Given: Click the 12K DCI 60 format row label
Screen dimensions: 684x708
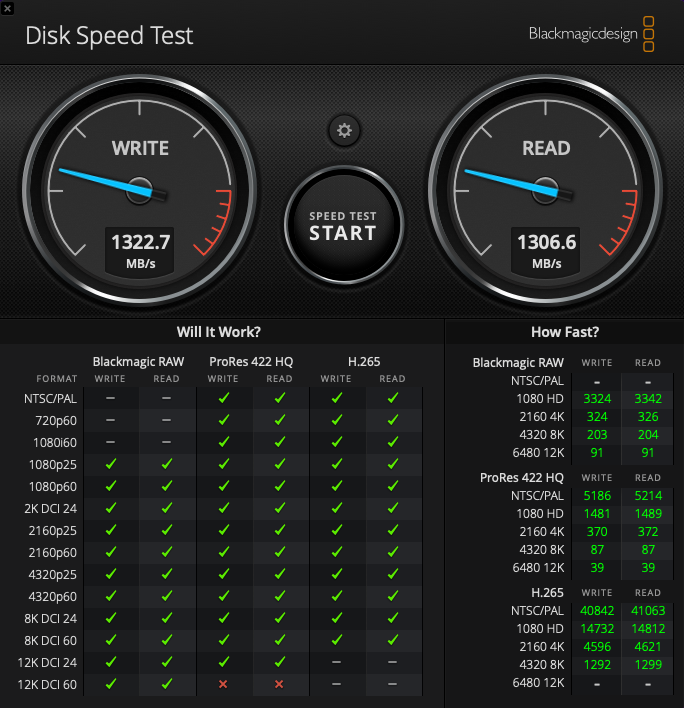Looking at the screenshot, I should click(47, 685).
